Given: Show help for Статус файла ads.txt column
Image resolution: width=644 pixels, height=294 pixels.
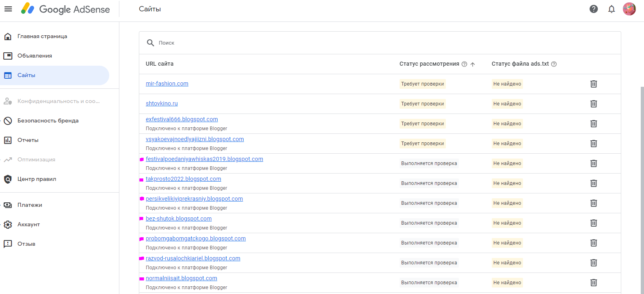Looking at the screenshot, I should point(554,64).
